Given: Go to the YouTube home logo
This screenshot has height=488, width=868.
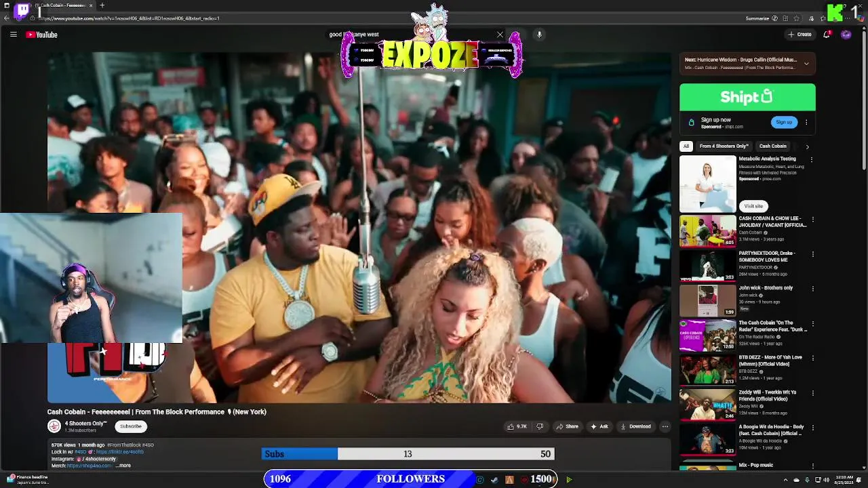Looking at the screenshot, I should 41,35.
